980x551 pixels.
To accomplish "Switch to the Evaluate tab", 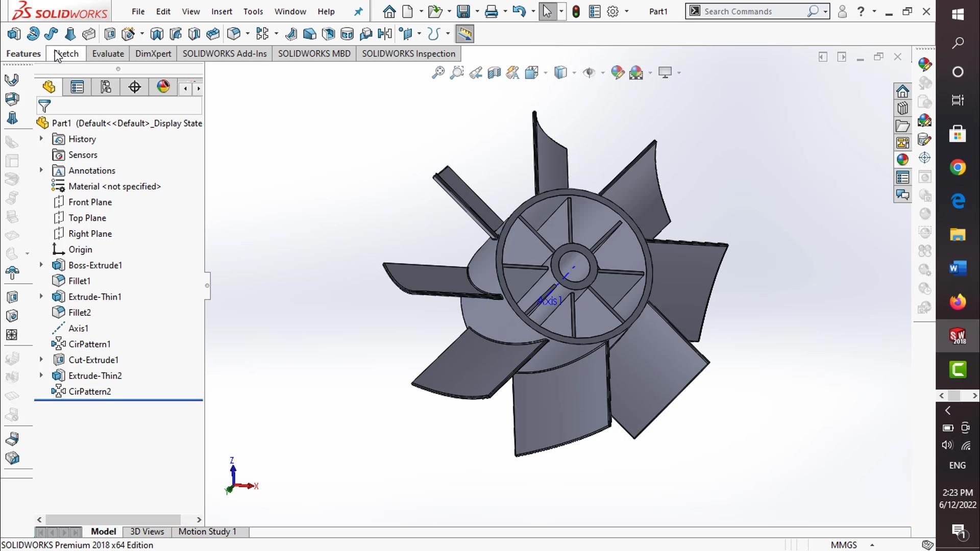I will point(108,54).
